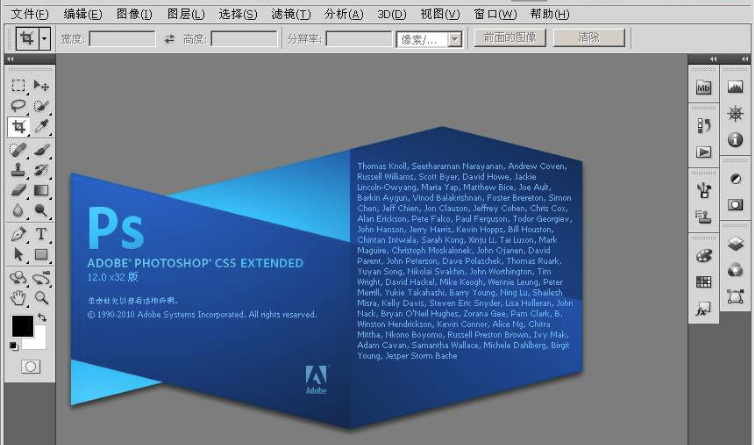
Task: Open the Crop tool preset picker arrow
Action: pyautogui.click(x=45, y=38)
